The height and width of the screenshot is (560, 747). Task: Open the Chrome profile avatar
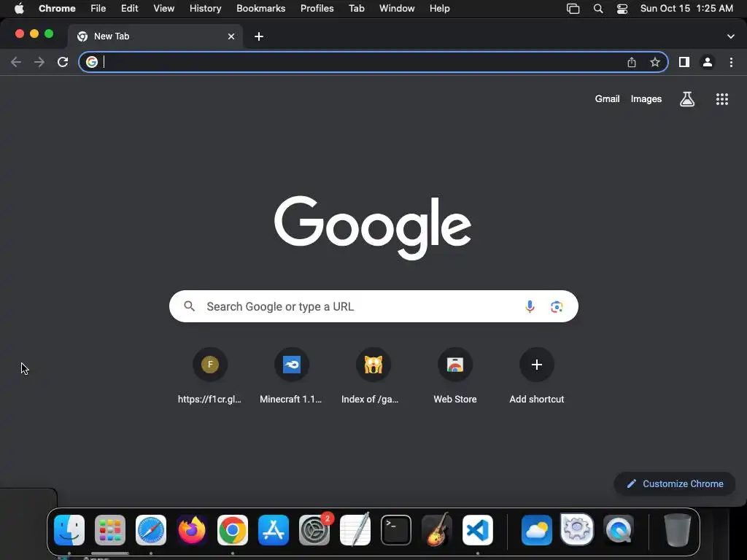[x=708, y=62]
